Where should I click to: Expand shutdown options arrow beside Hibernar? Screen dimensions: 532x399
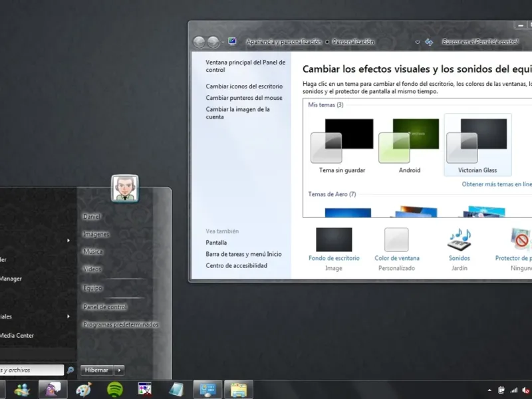coord(120,370)
